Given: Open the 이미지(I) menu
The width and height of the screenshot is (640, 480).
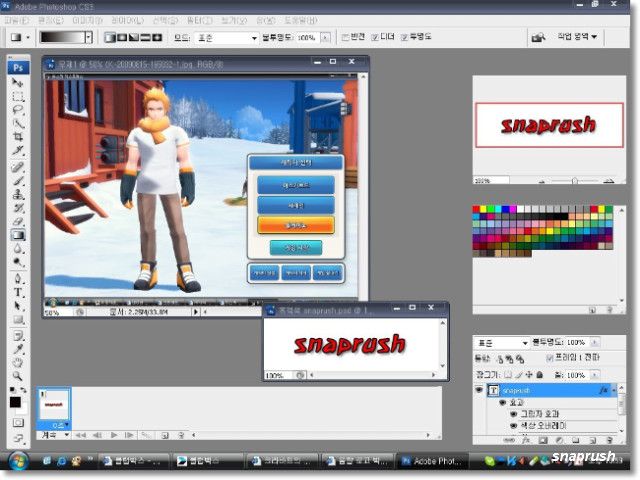Looking at the screenshot, I should 87,20.
